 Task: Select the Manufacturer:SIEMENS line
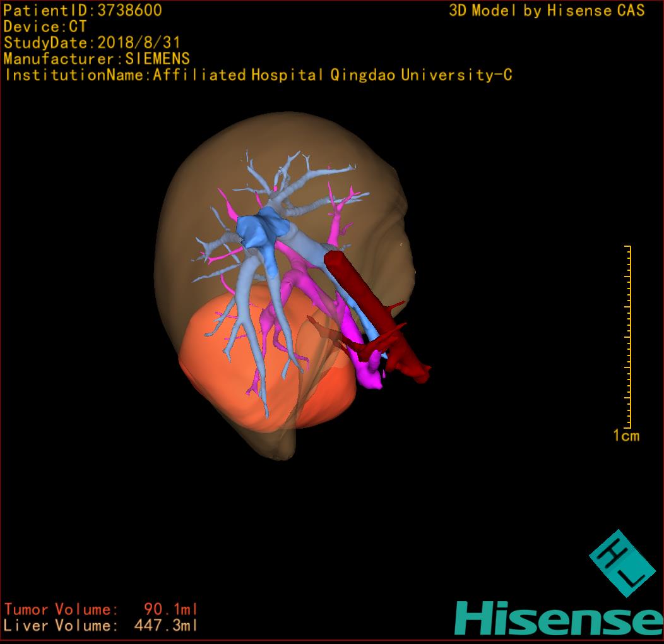97,59
